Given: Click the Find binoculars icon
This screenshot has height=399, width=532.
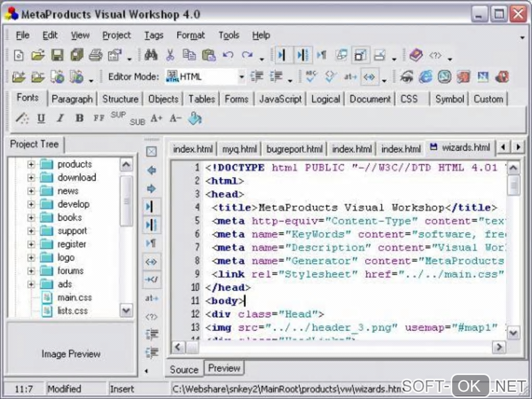Looking at the screenshot, I should click(151, 55).
